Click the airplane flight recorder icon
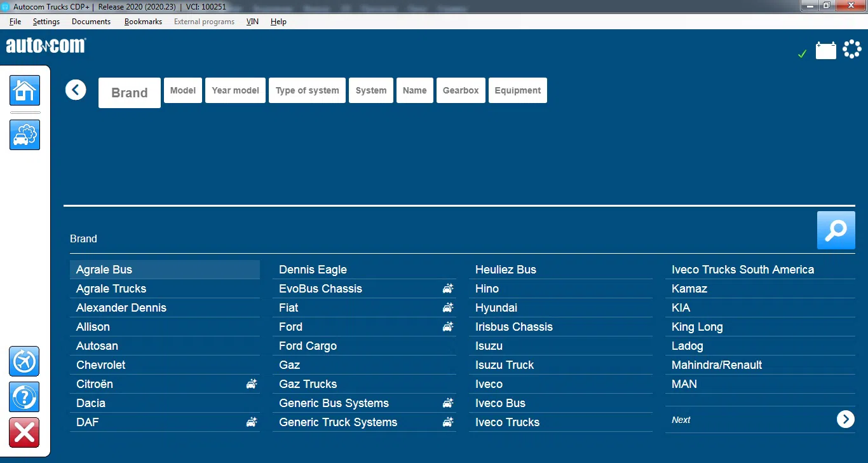This screenshot has height=463, width=868. [x=25, y=362]
